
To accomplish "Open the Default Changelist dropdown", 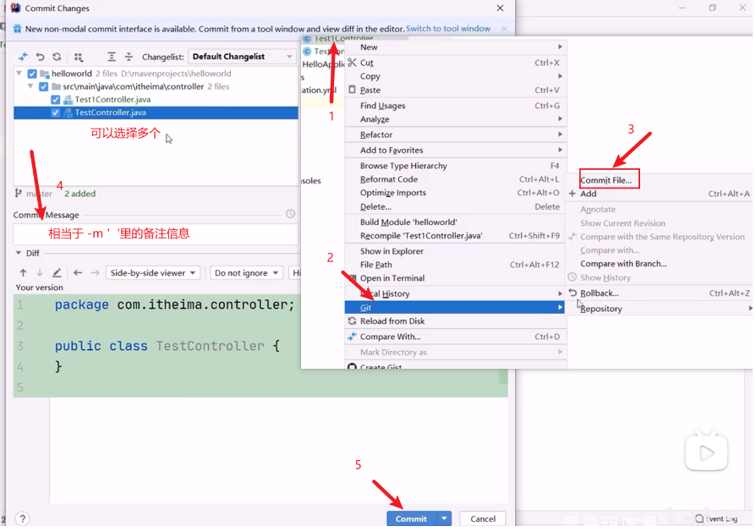I will 242,58.
